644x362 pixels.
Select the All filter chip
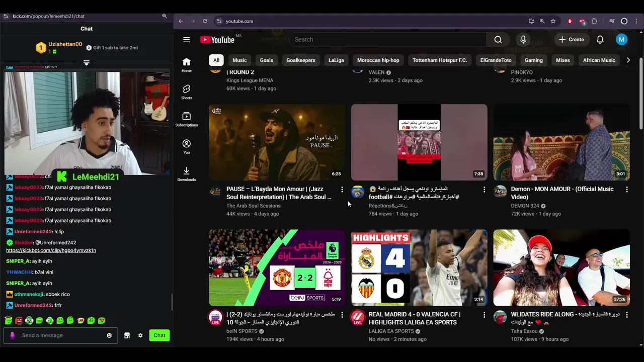(216, 60)
